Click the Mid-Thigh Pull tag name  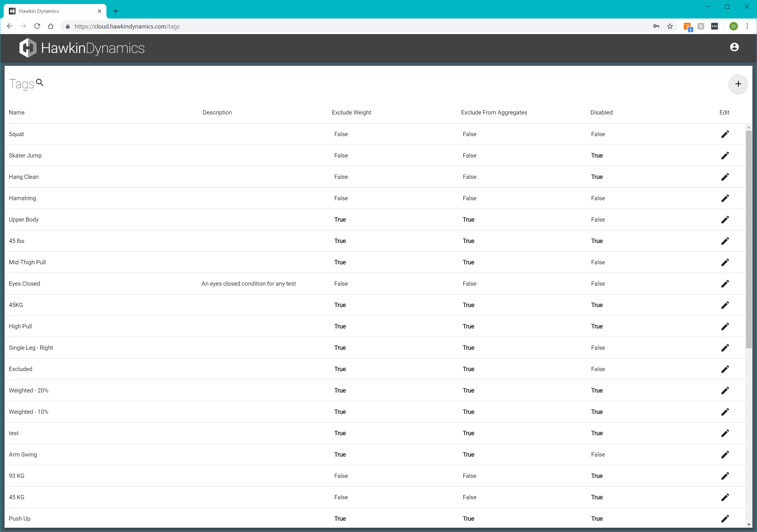[27, 262]
